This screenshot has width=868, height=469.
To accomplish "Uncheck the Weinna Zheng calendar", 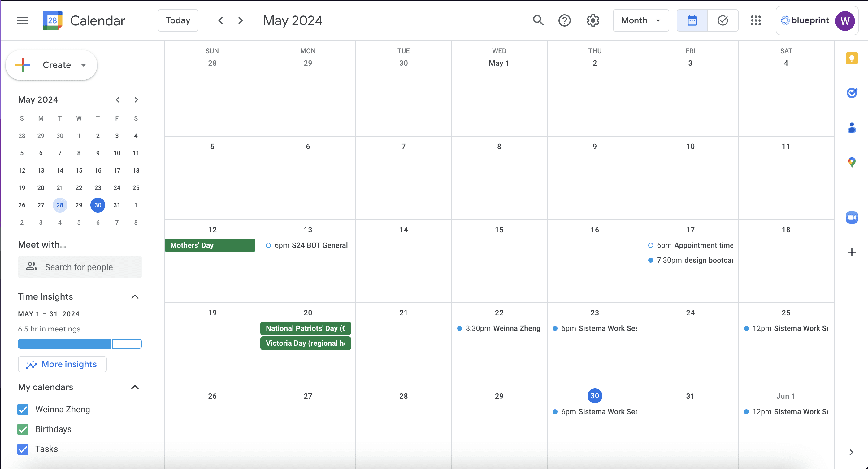I will (23, 409).
